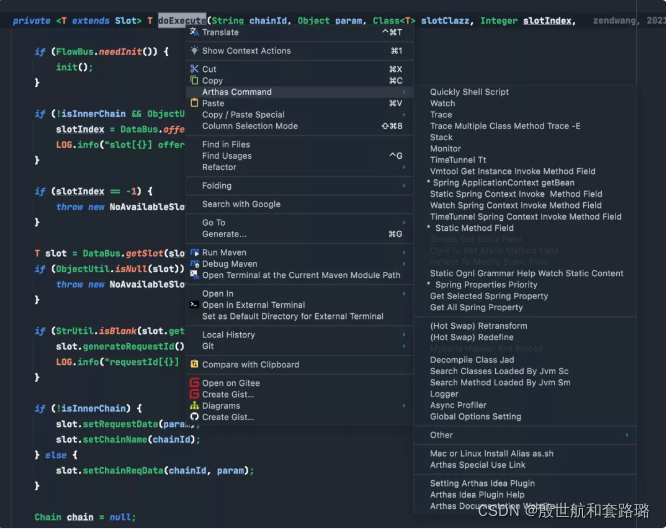This screenshot has width=666, height=529.
Task: Select Get All Spring Property
Action: point(525,307)
